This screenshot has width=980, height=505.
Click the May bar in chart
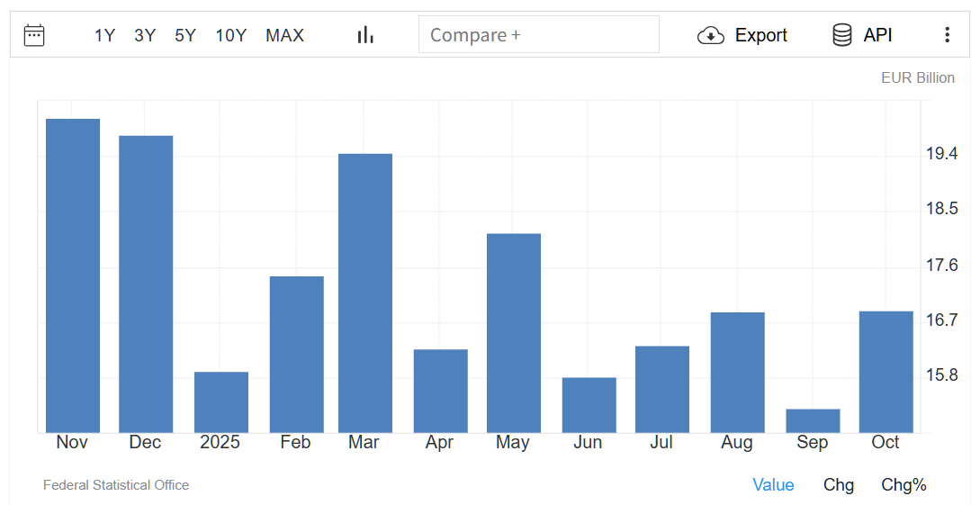(514, 332)
